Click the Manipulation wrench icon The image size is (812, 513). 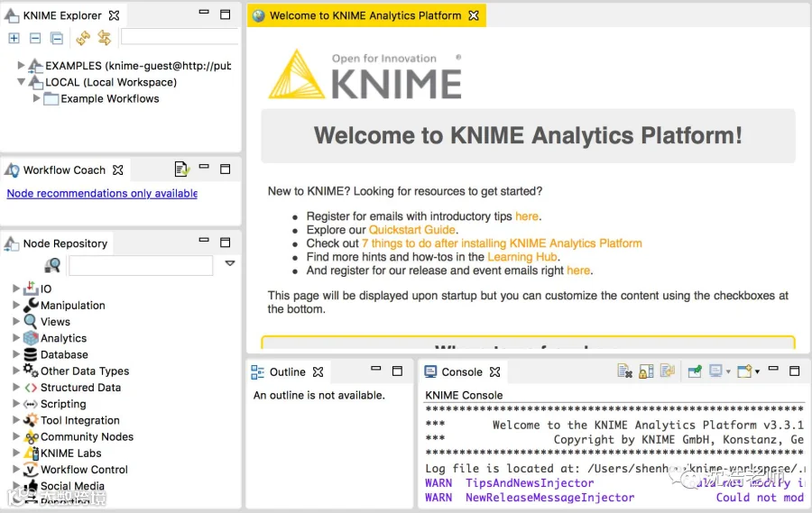(31, 305)
